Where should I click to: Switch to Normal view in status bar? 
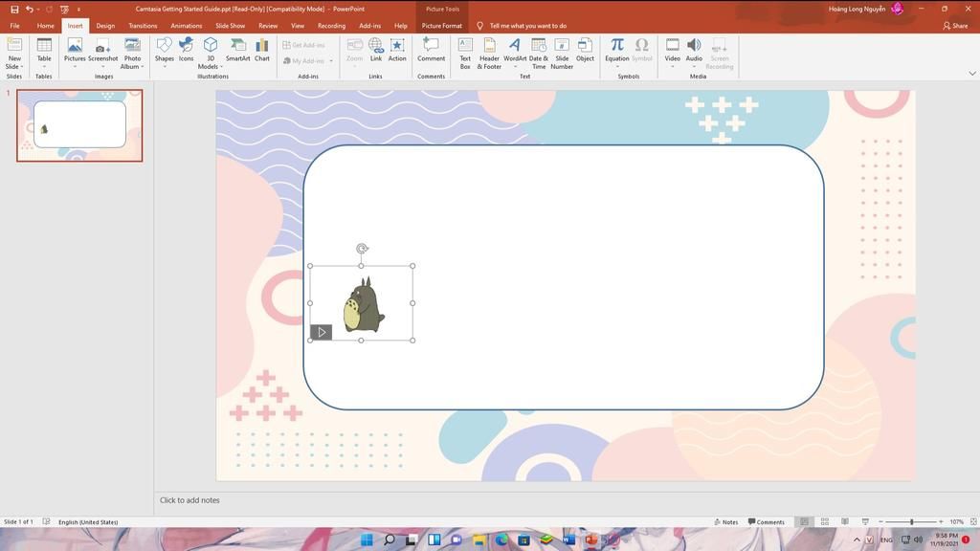[804, 521]
